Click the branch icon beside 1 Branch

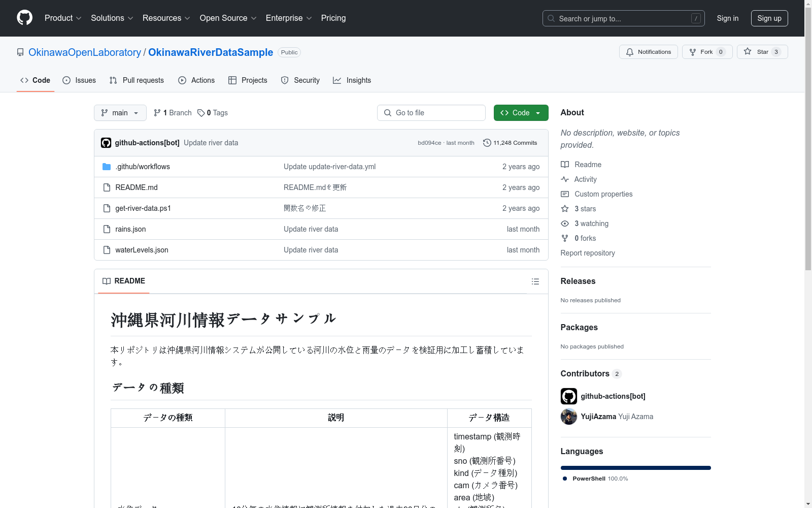click(157, 113)
